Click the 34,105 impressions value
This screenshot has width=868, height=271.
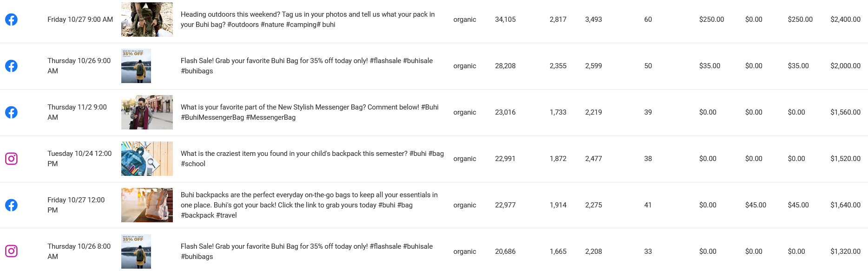point(505,19)
